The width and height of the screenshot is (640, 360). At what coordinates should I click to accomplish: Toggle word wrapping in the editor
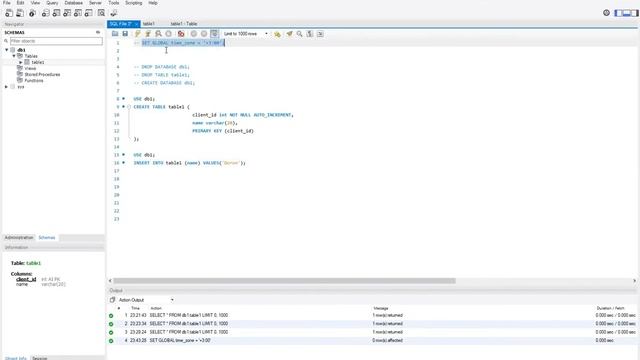(x=320, y=34)
